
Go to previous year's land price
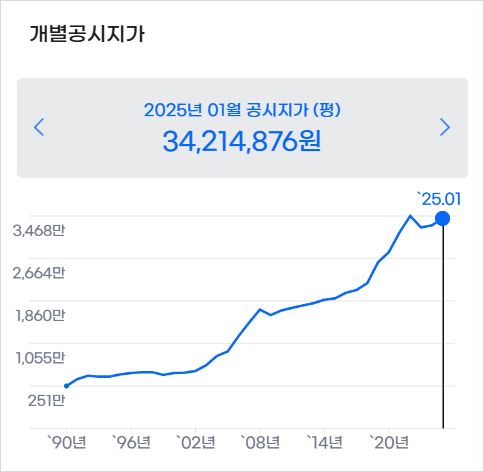(x=39, y=127)
